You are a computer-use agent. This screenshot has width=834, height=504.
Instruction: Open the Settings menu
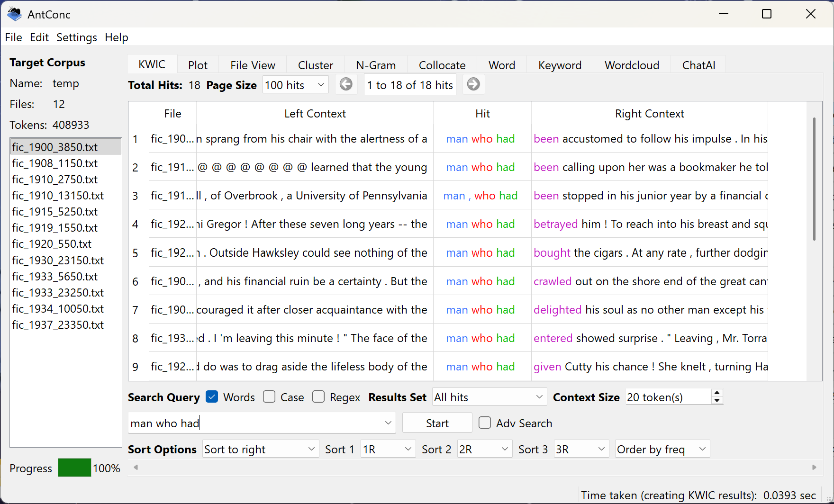(77, 37)
